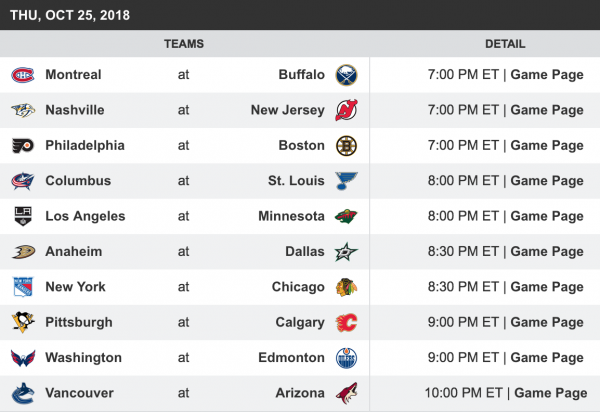Click the Arizona Coyotes logo
600x412 pixels.
[x=346, y=394]
